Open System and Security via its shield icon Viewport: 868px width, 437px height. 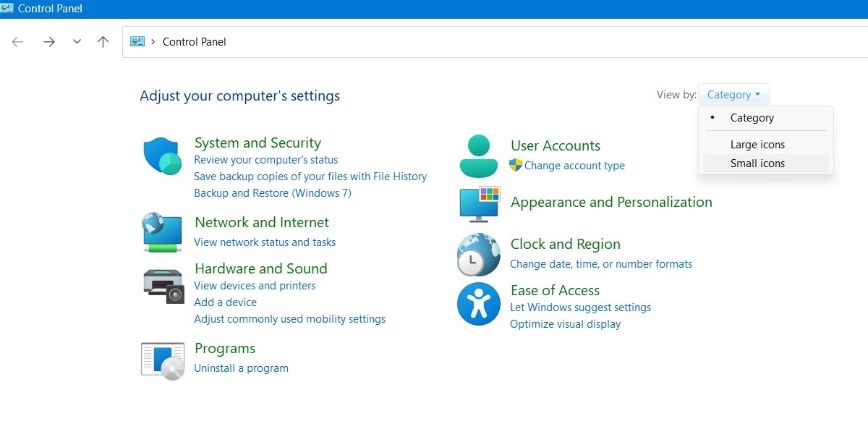pyautogui.click(x=162, y=154)
